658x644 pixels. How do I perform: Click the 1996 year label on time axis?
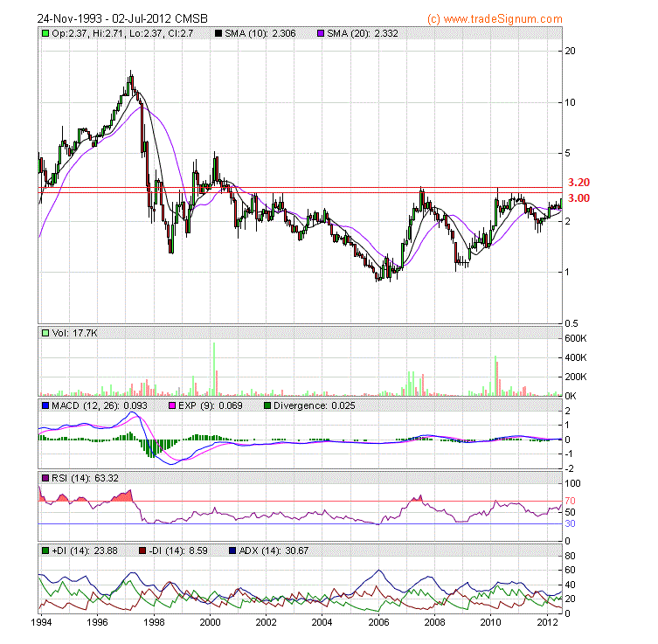[97, 622]
